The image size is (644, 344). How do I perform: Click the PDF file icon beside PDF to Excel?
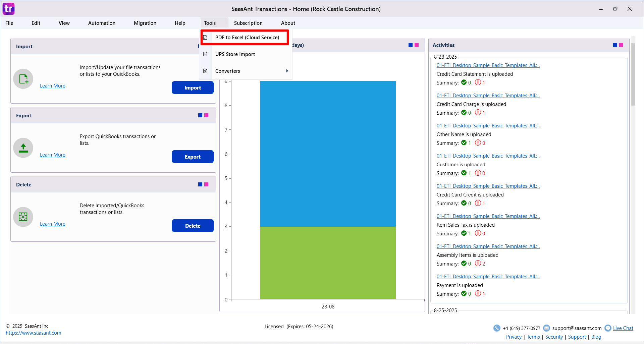[205, 38]
